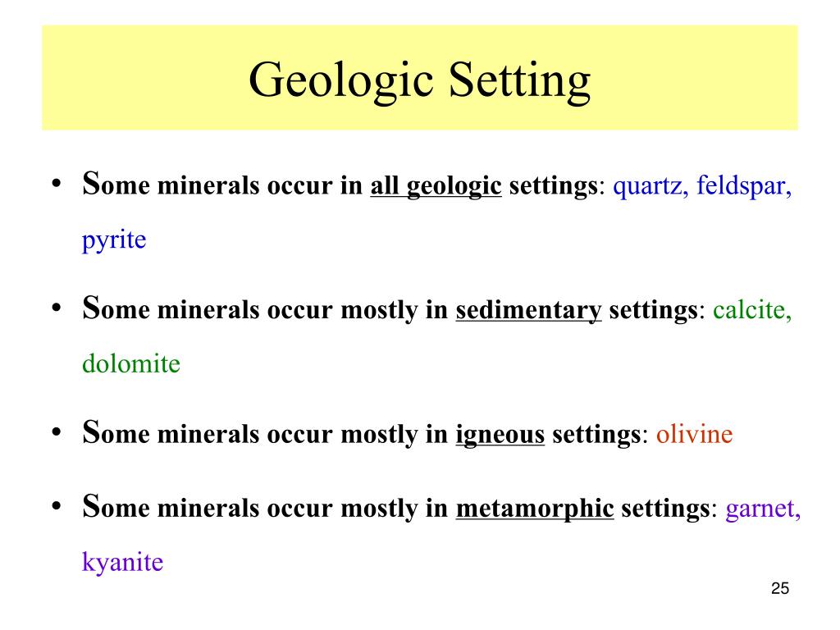Click the underlined word 'metamorphic'
Screen dimensions: 840x630
coord(535,509)
